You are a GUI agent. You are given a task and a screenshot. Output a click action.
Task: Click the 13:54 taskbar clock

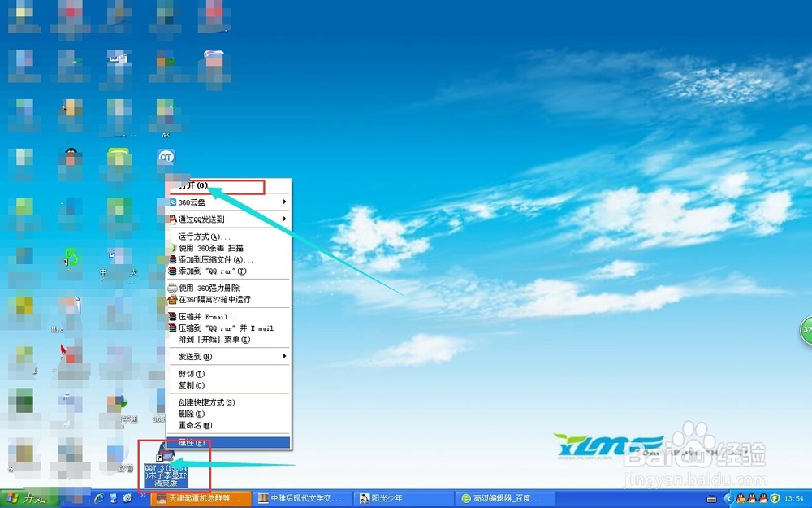pos(794,499)
